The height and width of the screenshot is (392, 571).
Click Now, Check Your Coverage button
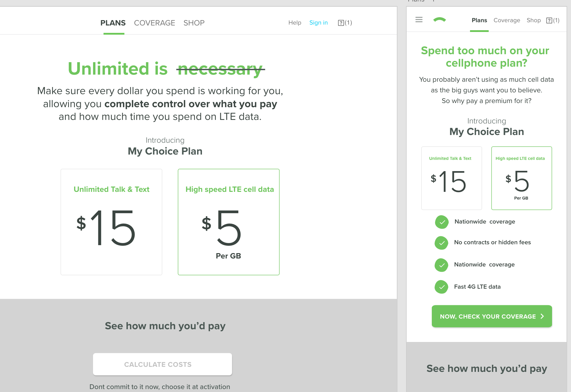tap(492, 316)
